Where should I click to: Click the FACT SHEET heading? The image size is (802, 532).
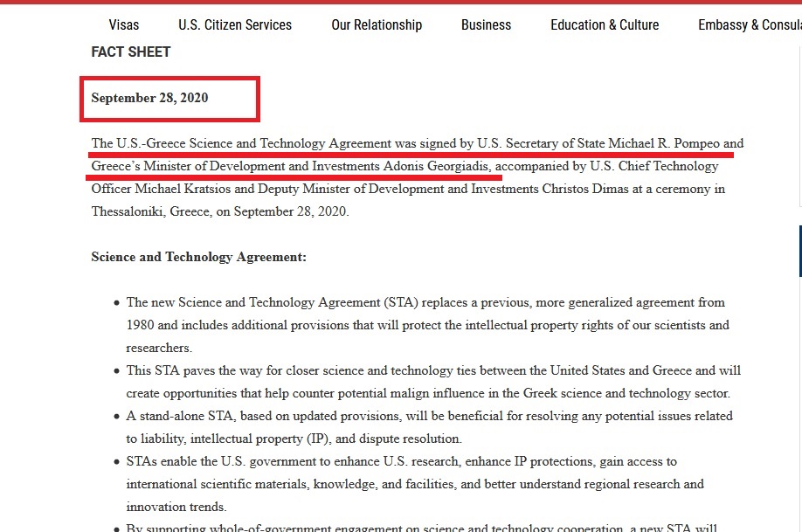[x=131, y=52]
